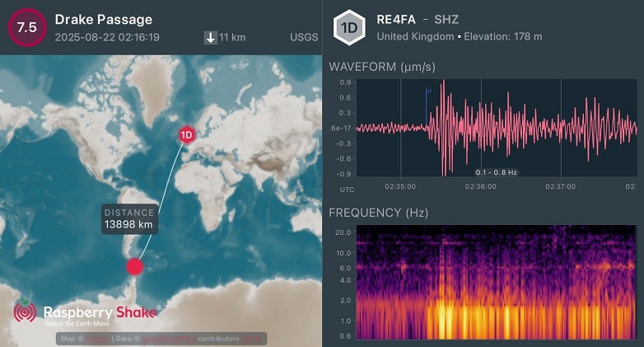644x347 pixels.
Task: Select the 1D station marker on the map
Action: point(186,135)
